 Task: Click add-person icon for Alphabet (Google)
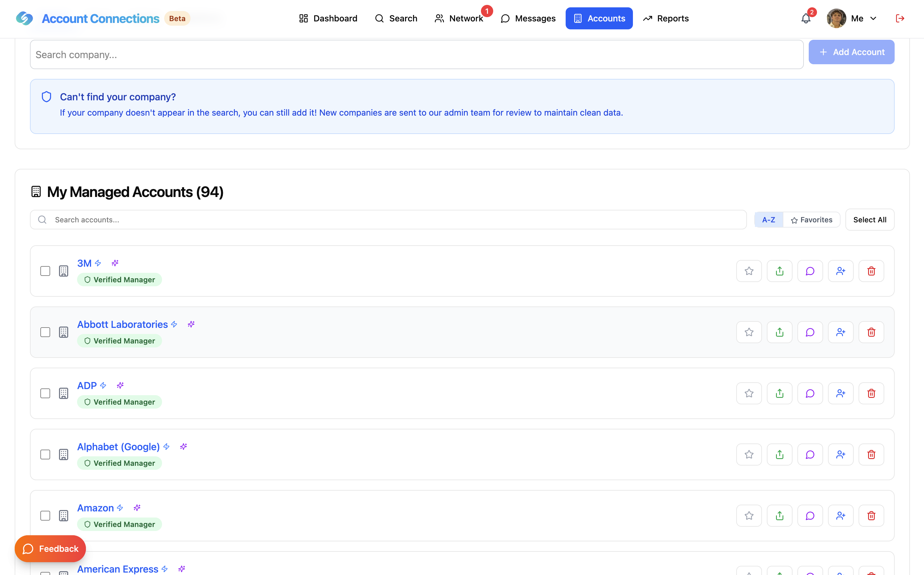[x=841, y=454]
